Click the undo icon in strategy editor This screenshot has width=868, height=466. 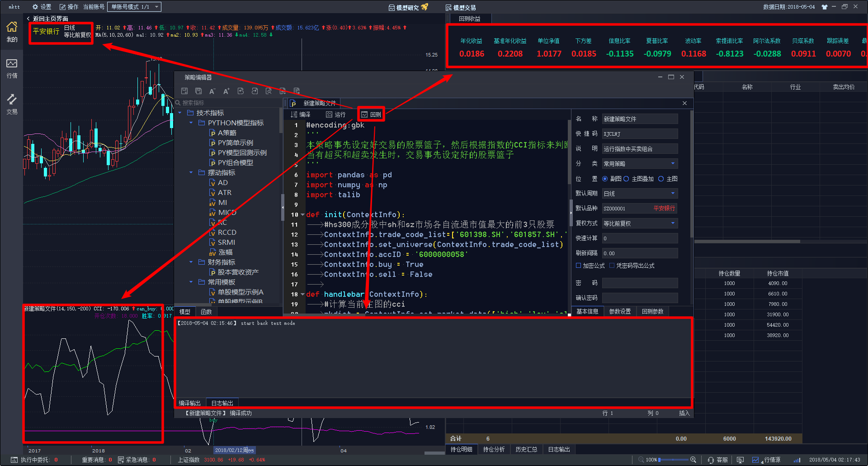[241, 91]
